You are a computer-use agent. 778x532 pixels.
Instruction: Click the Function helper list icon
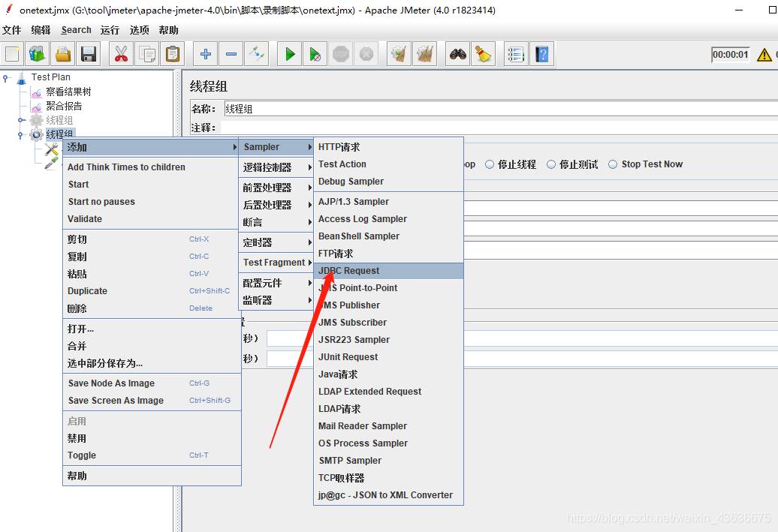[516, 54]
